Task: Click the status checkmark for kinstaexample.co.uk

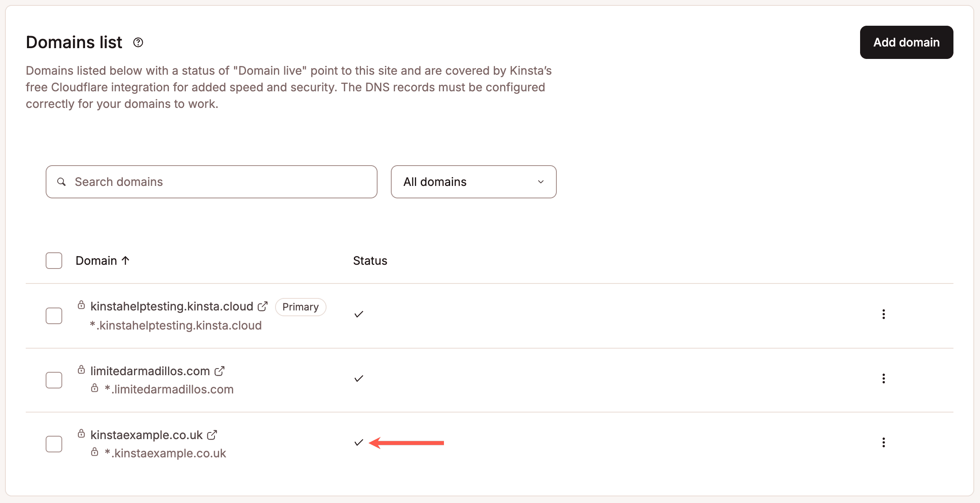Action: tap(358, 442)
